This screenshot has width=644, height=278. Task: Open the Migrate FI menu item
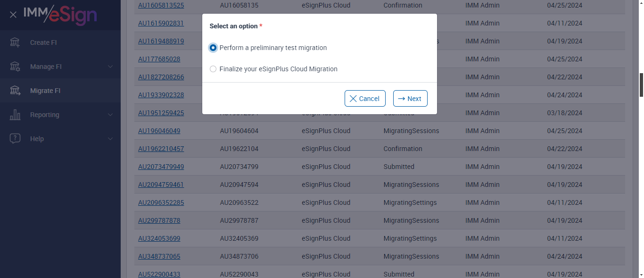point(45,91)
